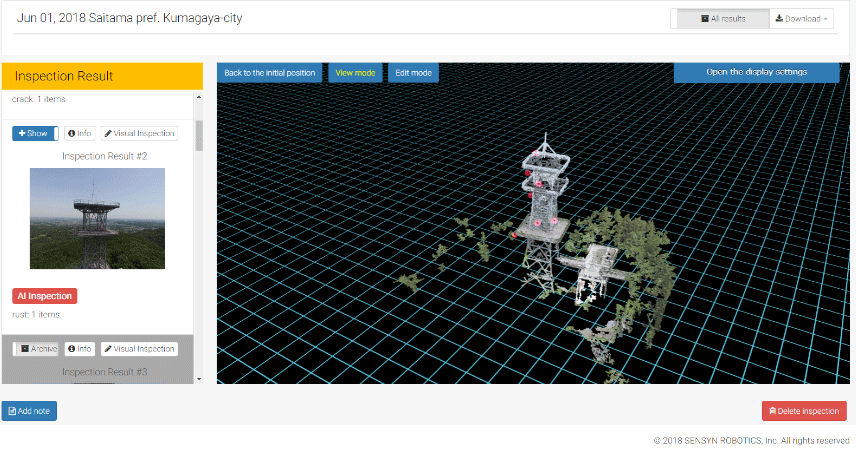Toggle the Show switch for result #2
856x452 pixels.
[x=35, y=133]
